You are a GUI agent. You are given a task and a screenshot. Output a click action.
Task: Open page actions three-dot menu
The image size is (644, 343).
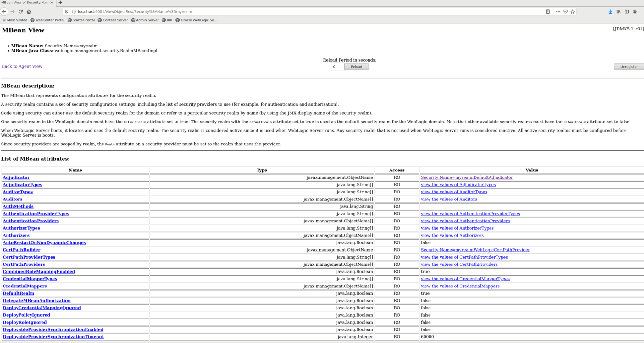click(558, 12)
